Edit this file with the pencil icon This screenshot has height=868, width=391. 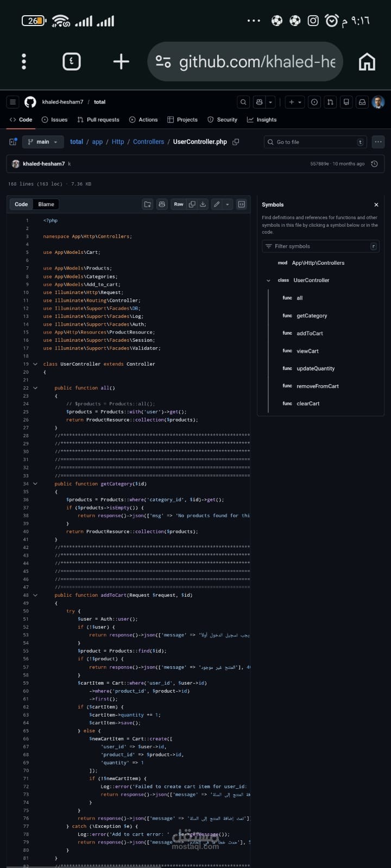(217, 205)
